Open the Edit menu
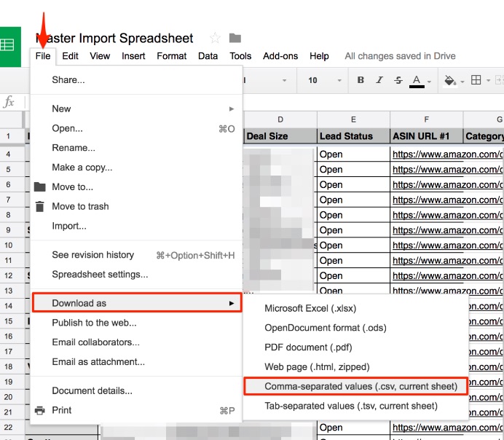Image resolution: width=504 pixels, height=440 pixels. point(70,56)
